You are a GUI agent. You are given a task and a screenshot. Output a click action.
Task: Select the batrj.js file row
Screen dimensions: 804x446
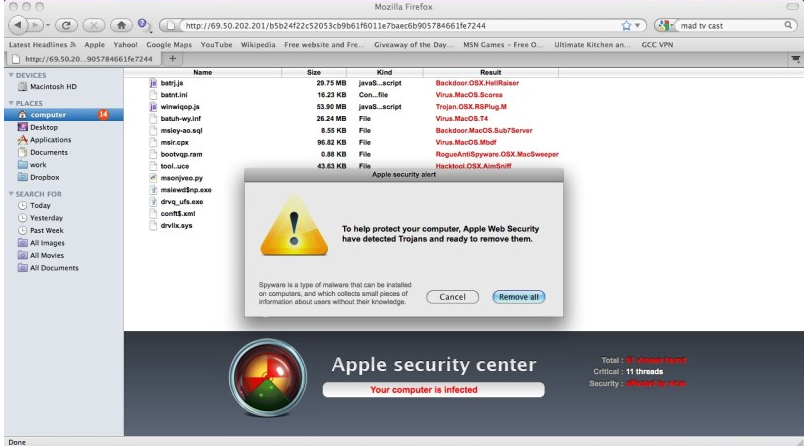[x=340, y=83]
